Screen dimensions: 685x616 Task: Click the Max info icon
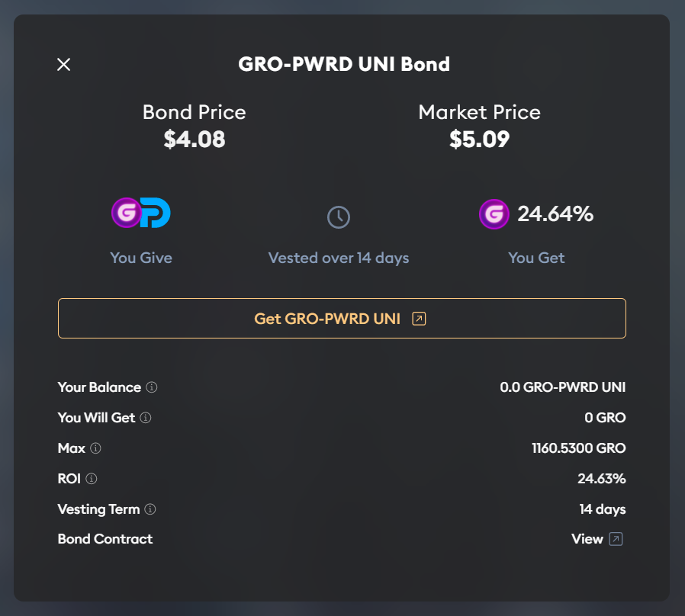click(x=95, y=448)
